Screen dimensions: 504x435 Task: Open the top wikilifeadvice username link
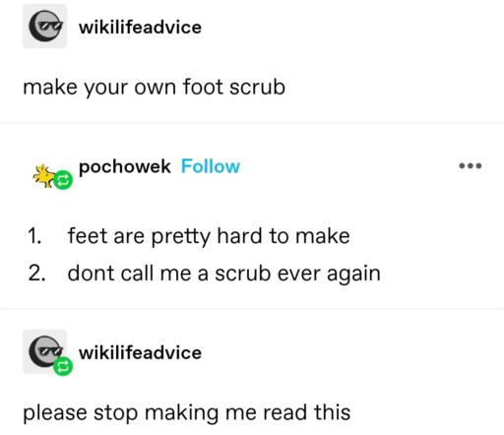(140, 27)
